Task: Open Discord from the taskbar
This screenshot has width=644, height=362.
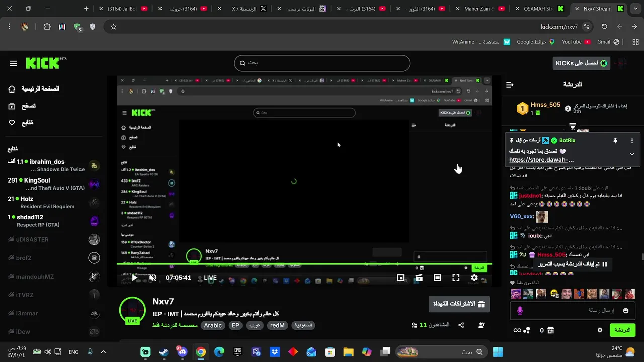Action: click(x=182, y=352)
